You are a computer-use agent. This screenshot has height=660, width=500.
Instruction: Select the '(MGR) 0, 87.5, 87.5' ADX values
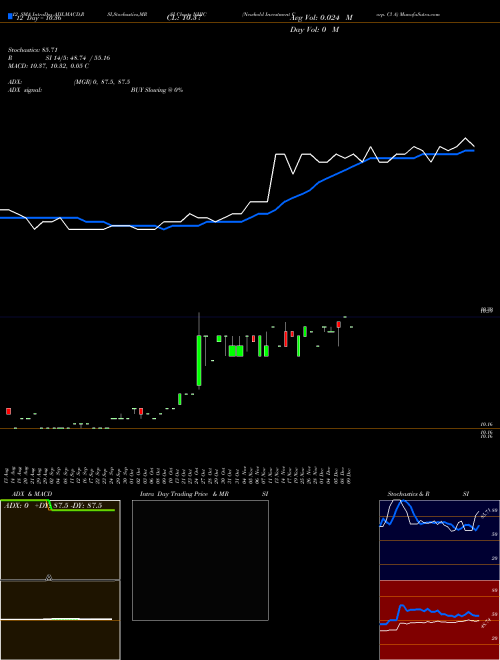(102, 82)
